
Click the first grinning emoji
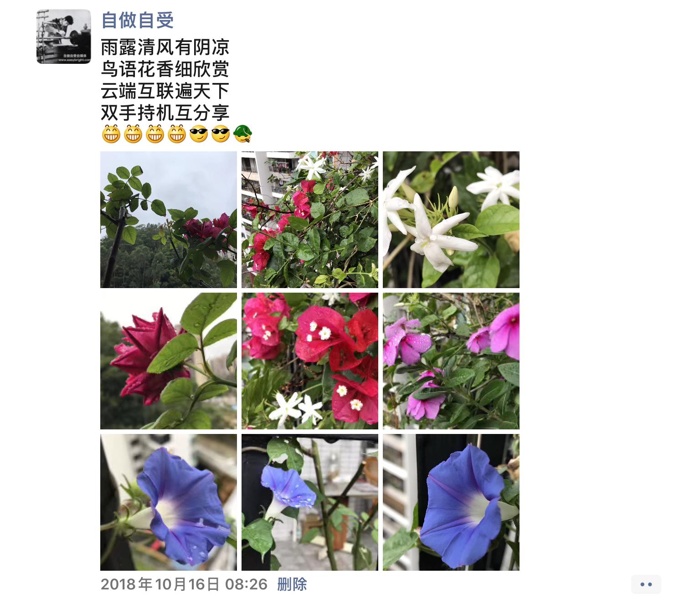(111, 134)
